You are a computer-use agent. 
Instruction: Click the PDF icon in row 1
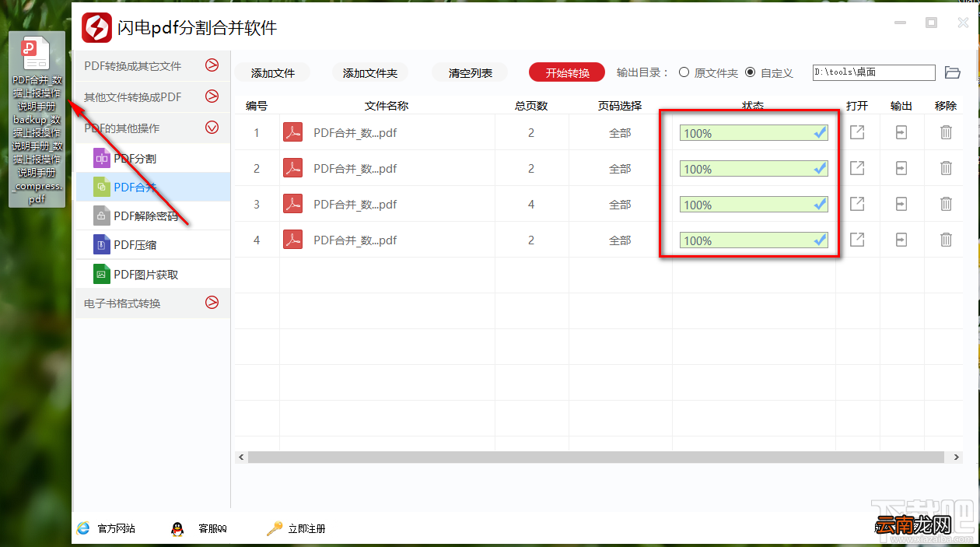point(292,132)
